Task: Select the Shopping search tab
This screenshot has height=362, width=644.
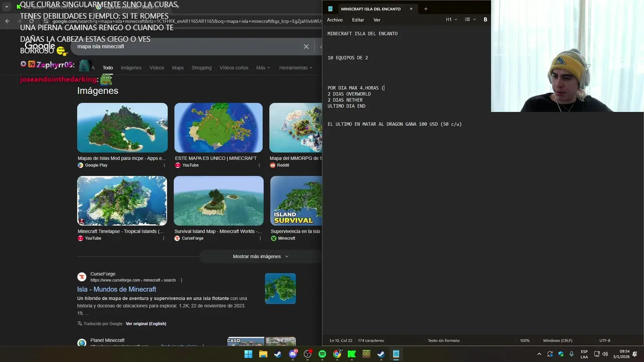Action: (201, 68)
